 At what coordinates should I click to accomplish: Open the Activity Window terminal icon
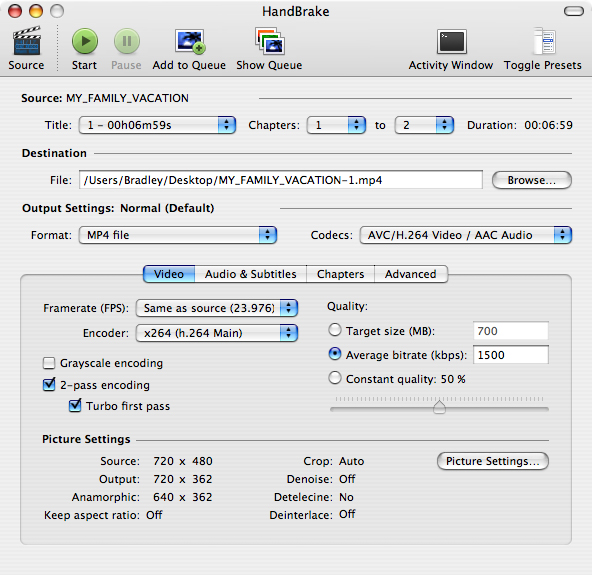(x=452, y=41)
